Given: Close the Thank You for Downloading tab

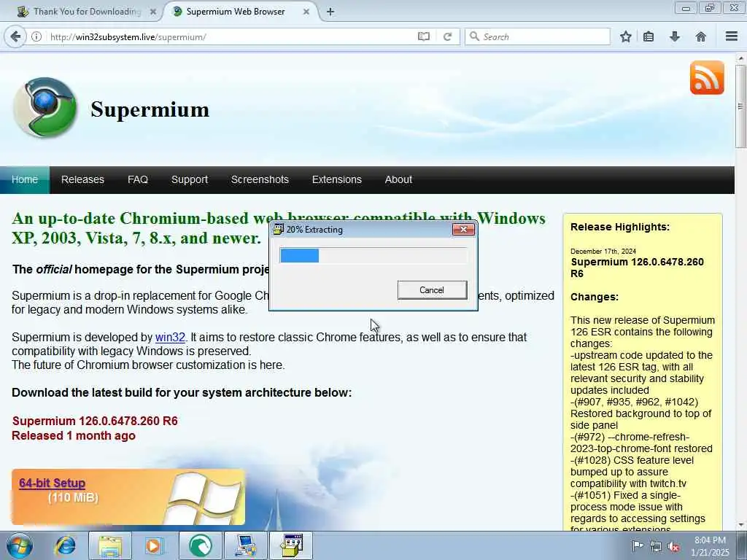Looking at the screenshot, I should [x=153, y=12].
